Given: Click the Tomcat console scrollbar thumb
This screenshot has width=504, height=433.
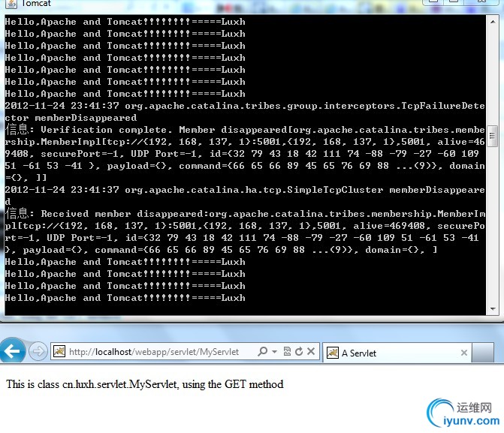Looking at the screenshot, I should click(x=493, y=136).
